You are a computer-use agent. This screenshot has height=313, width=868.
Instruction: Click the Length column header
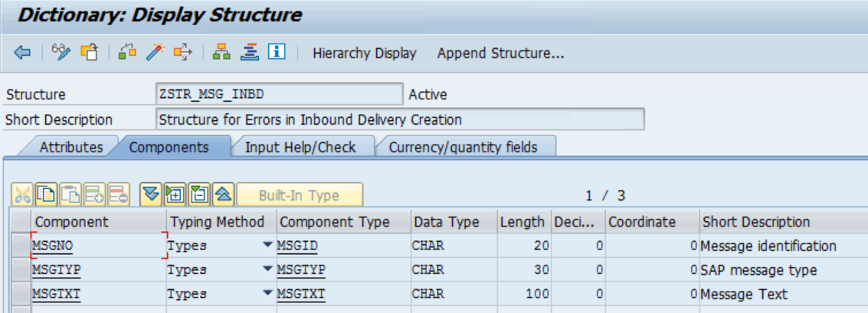[524, 222]
